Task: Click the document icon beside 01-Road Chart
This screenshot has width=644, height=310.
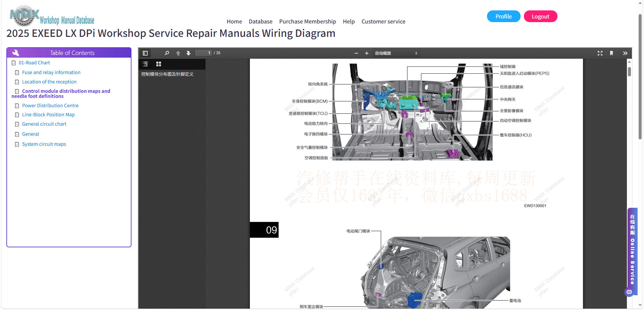Action: click(14, 63)
